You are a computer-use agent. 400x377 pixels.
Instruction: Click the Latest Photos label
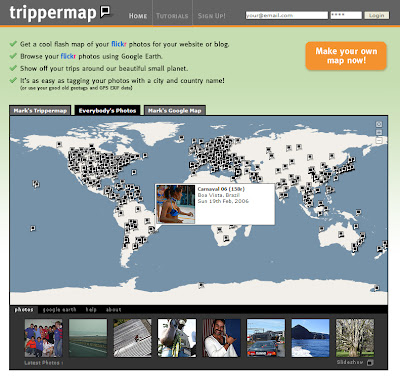click(43, 363)
